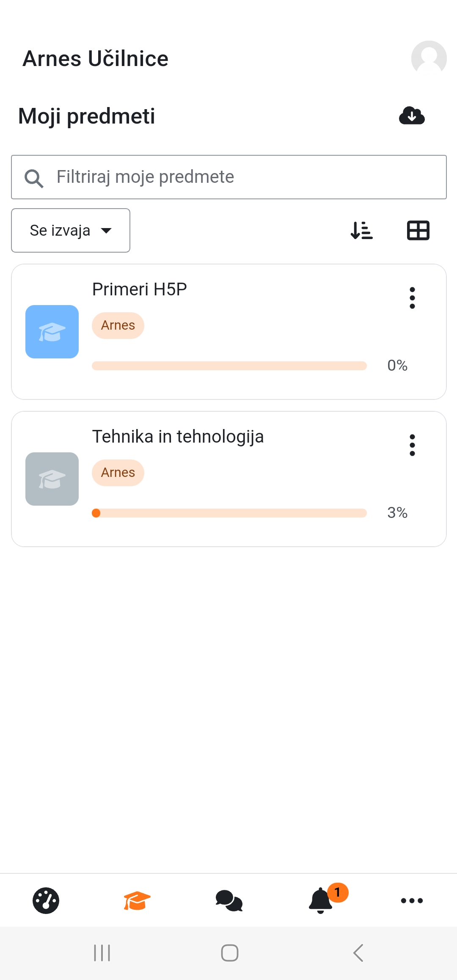Screen dimensions: 457x980
Task: Tap the Android back navigation arrow
Action: (358, 953)
